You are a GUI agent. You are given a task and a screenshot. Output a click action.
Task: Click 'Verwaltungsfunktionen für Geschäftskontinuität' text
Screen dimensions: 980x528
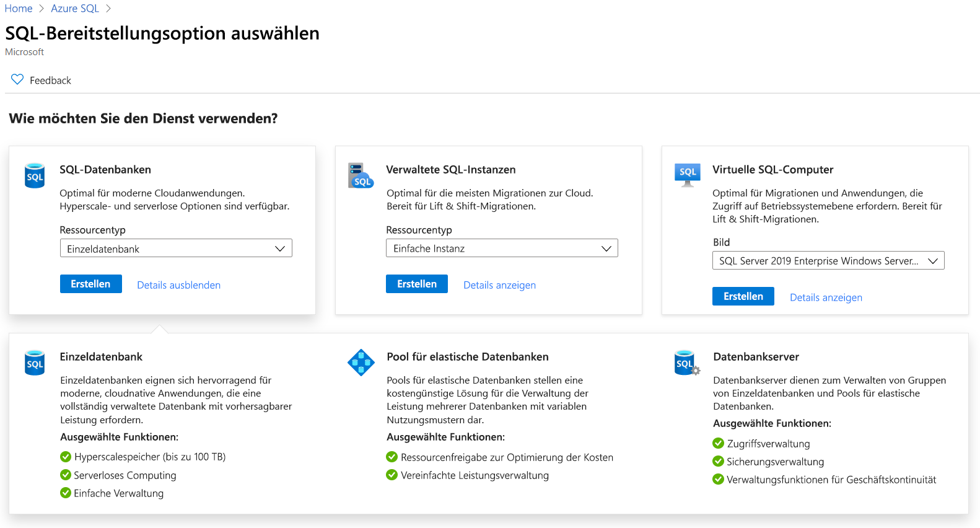(831, 480)
